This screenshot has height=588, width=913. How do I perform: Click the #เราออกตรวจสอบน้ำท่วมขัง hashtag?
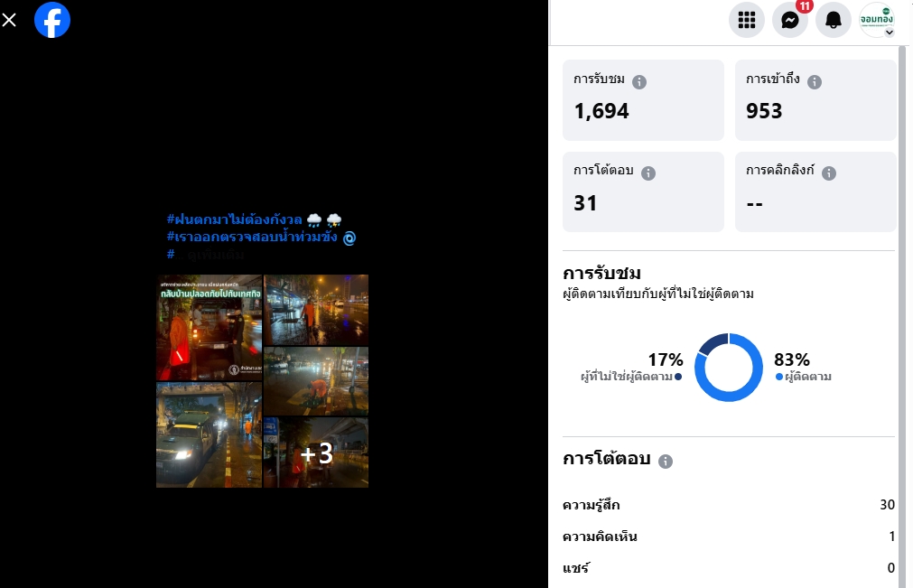(x=252, y=237)
